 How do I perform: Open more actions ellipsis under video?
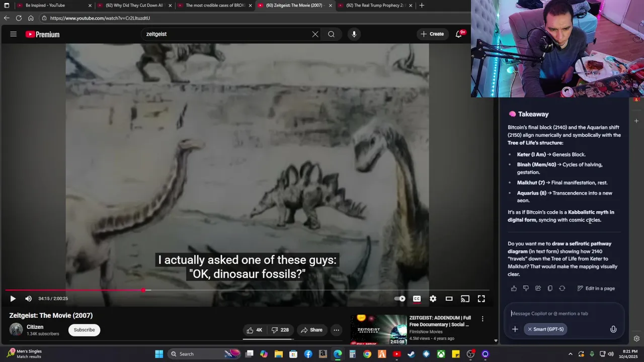pos(336,330)
